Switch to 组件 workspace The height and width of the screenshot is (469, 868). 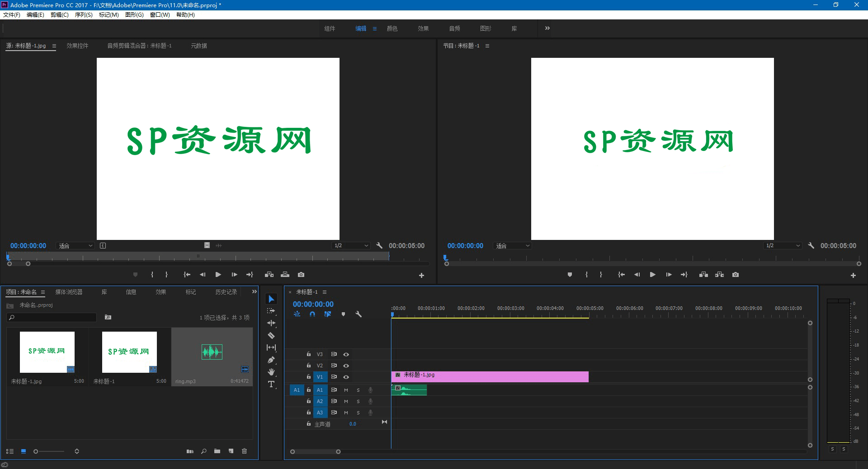[x=330, y=28]
